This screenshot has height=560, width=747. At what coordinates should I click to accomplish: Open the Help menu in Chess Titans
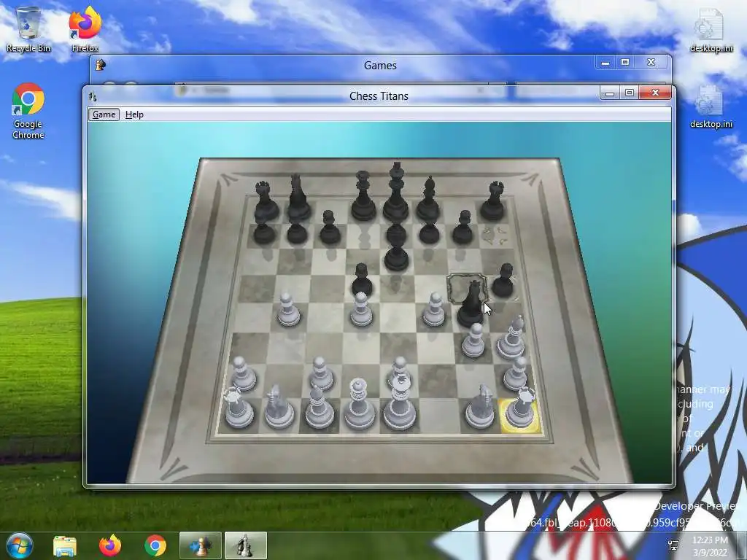[x=134, y=114]
